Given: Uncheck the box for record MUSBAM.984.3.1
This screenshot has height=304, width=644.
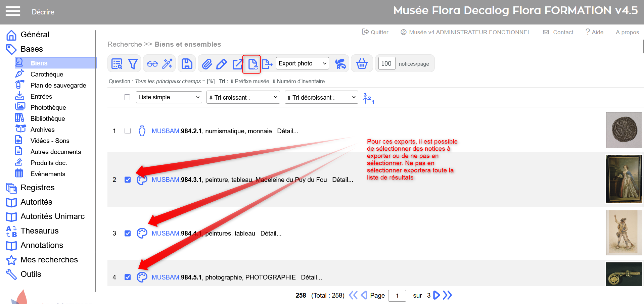Looking at the screenshot, I should 128,180.
